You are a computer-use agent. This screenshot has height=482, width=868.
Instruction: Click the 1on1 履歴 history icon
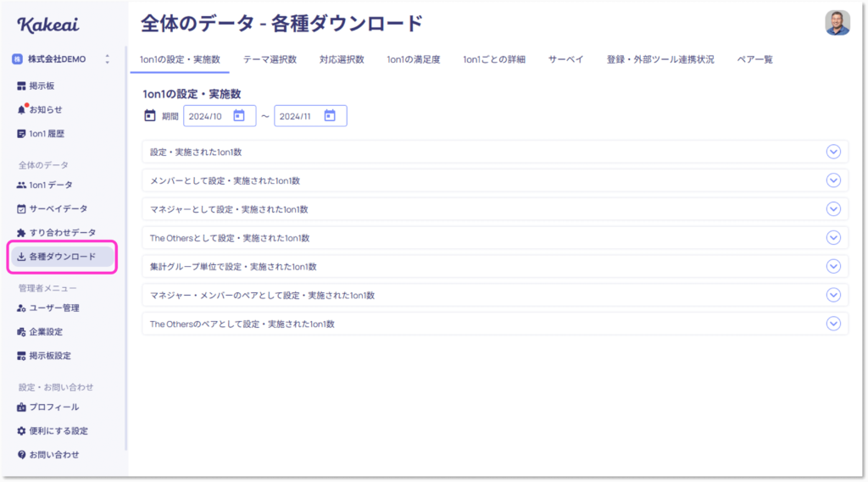[21, 133]
